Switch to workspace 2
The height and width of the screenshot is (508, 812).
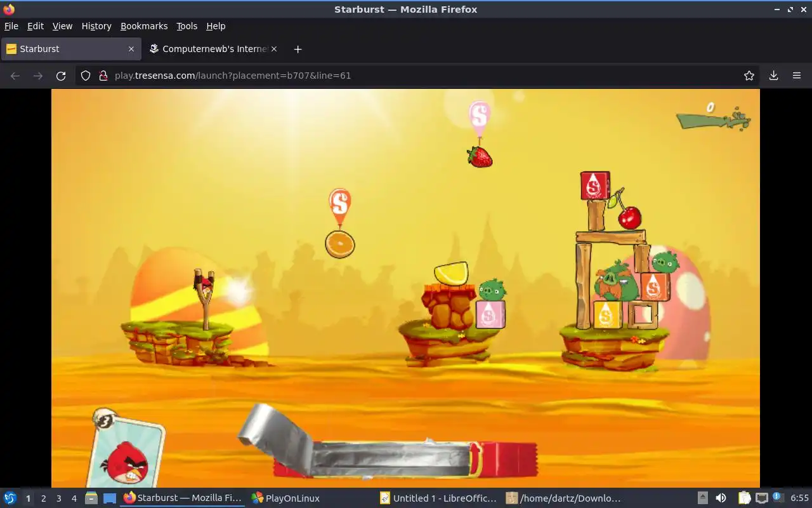(x=43, y=498)
